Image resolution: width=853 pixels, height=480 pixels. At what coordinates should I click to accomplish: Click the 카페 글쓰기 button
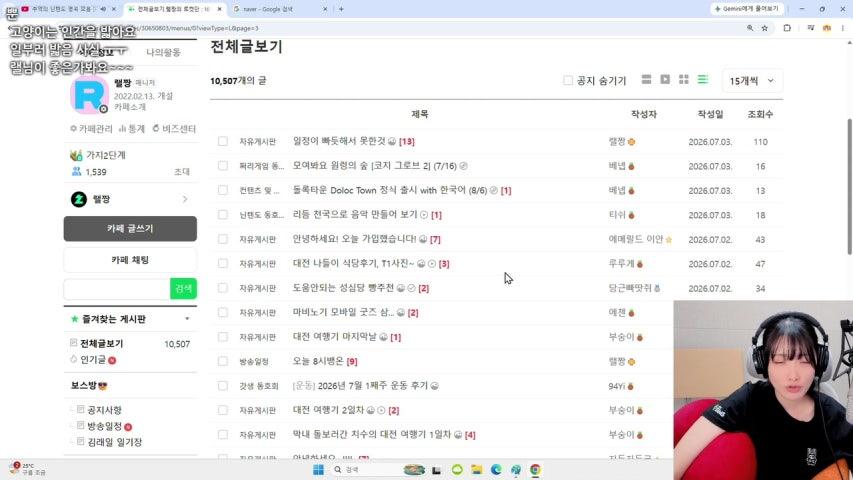[130, 229]
